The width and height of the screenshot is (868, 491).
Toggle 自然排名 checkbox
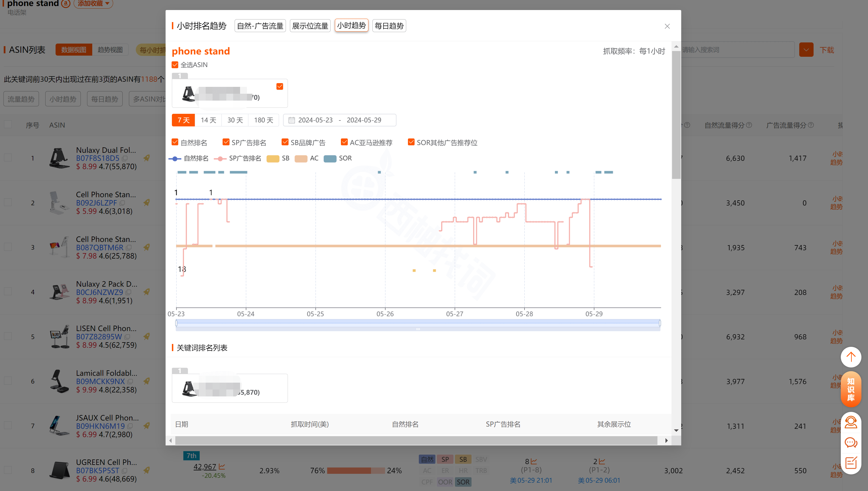coord(175,142)
